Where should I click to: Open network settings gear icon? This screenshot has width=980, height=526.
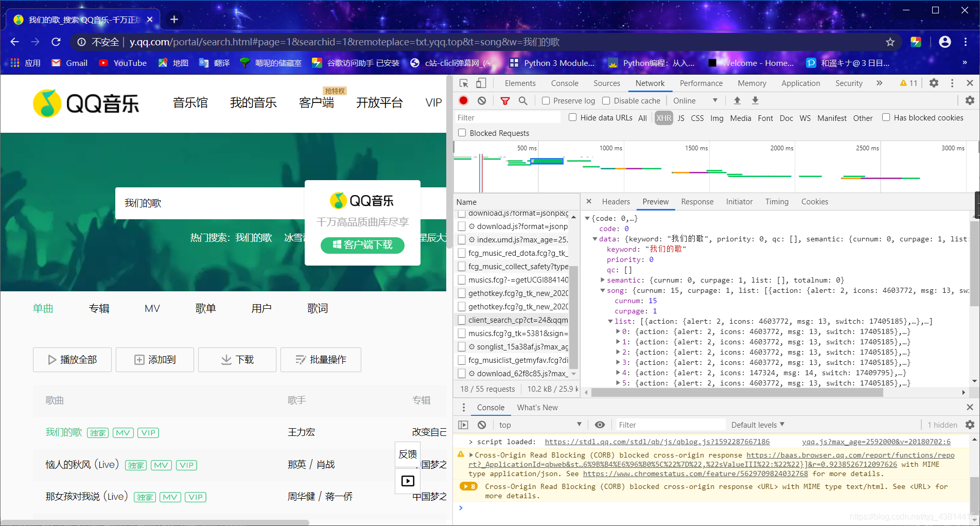pos(970,101)
